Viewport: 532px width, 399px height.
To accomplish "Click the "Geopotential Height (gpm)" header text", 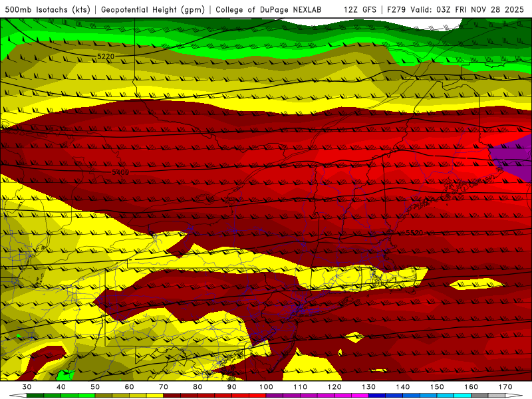I will tap(153, 9).
